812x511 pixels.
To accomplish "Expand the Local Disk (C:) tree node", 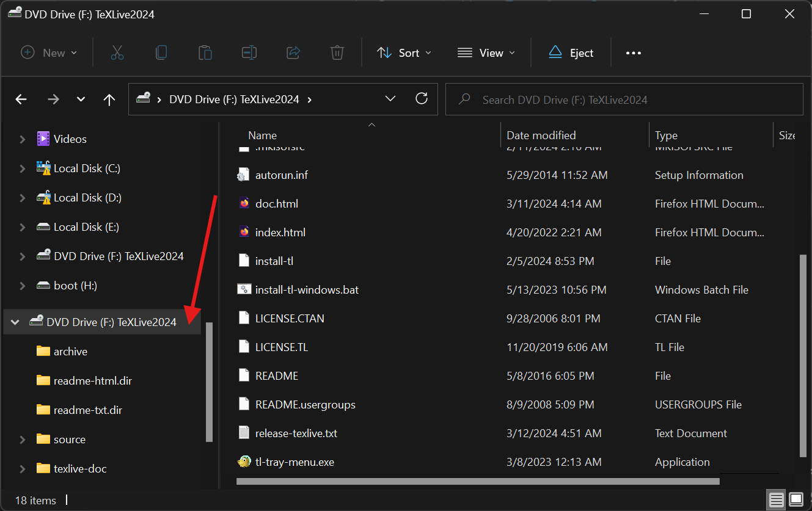I will [23, 169].
